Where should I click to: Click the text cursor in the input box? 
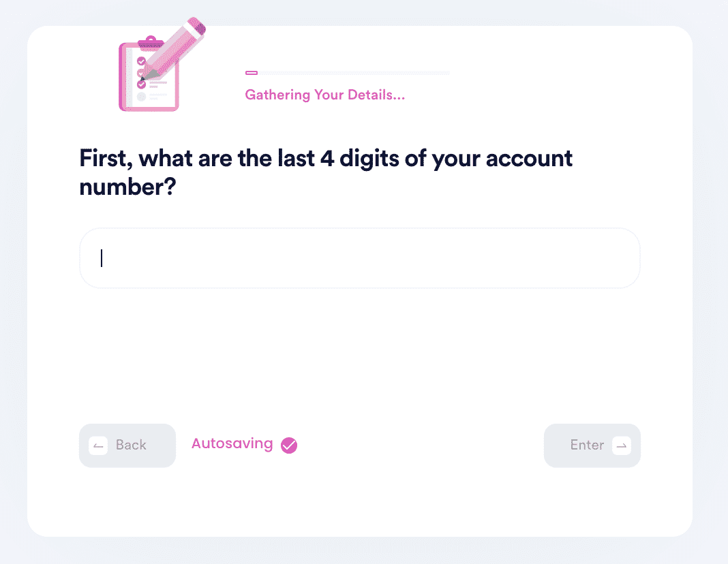102,258
